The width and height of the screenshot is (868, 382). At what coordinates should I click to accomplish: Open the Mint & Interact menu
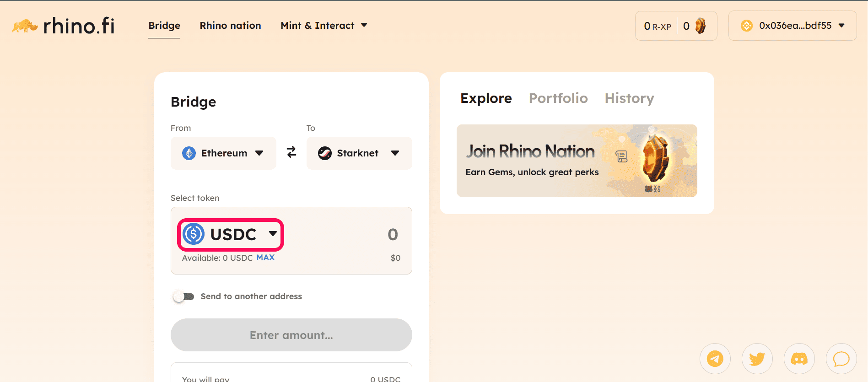pos(324,26)
